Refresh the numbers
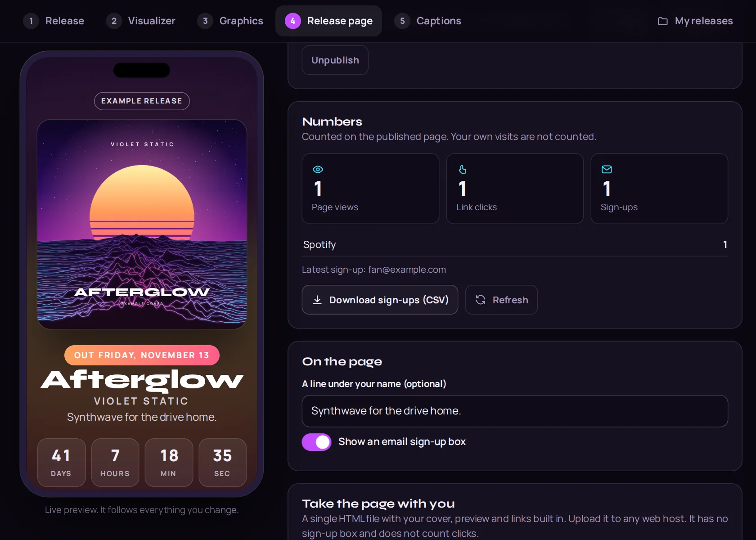Viewport: 756px width, 540px height. [501, 300]
